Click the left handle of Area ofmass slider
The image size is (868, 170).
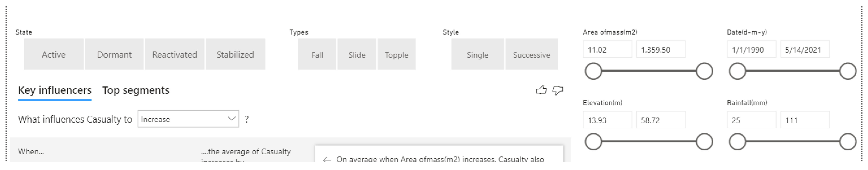[593, 71]
